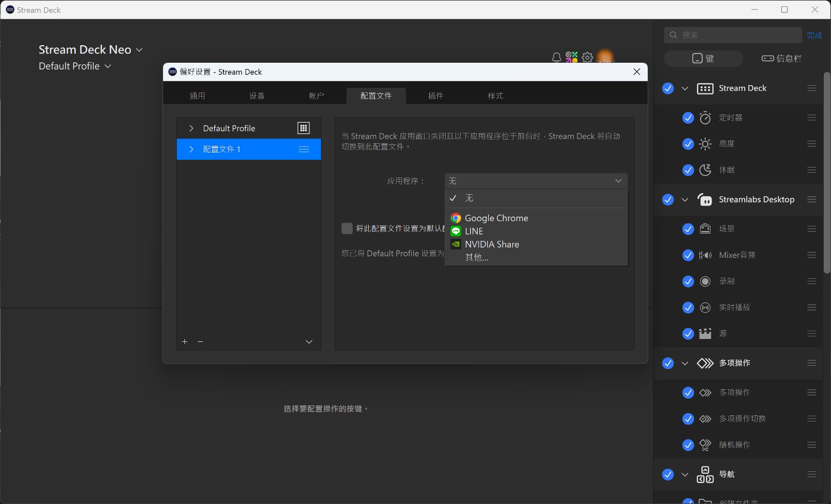Click the 导航 navigation category icon
The width and height of the screenshot is (831, 504).
click(705, 474)
